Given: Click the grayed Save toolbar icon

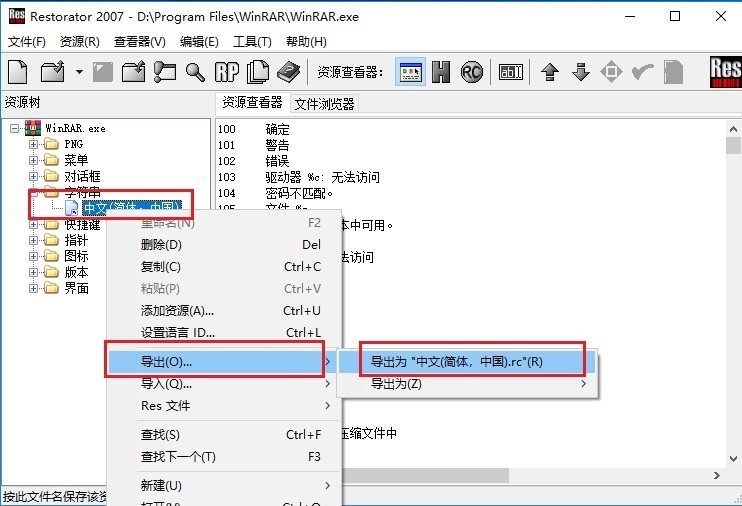Looking at the screenshot, I should point(102,72).
